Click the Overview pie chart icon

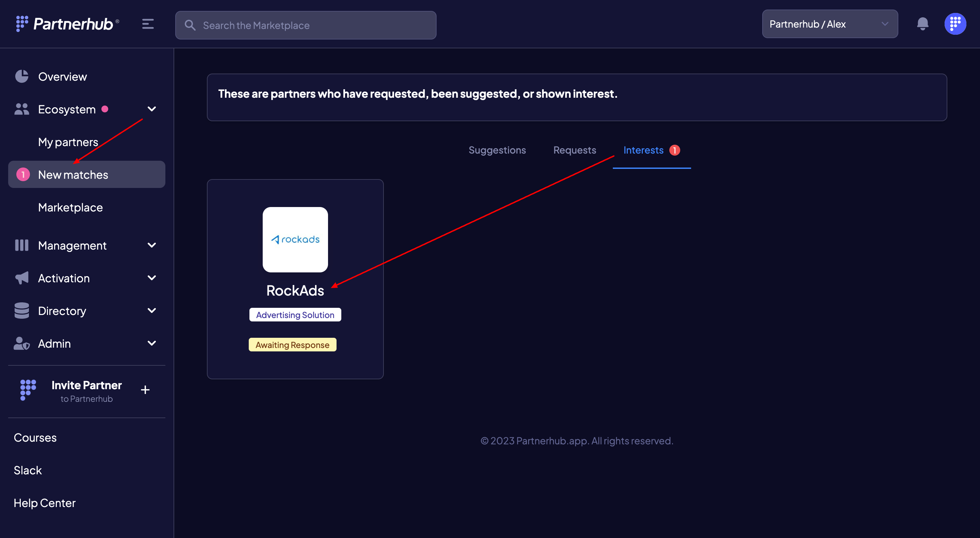tap(22, 76)
